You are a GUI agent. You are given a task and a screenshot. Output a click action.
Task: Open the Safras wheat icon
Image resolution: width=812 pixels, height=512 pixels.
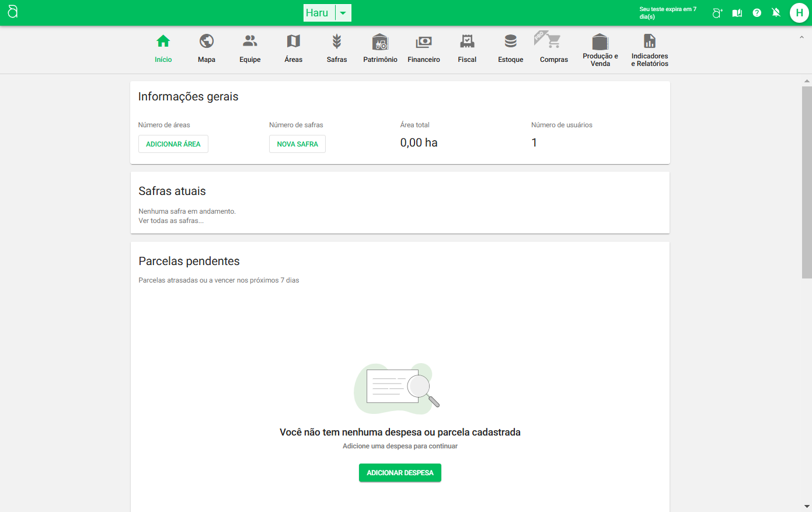click(x=337, y=41)
